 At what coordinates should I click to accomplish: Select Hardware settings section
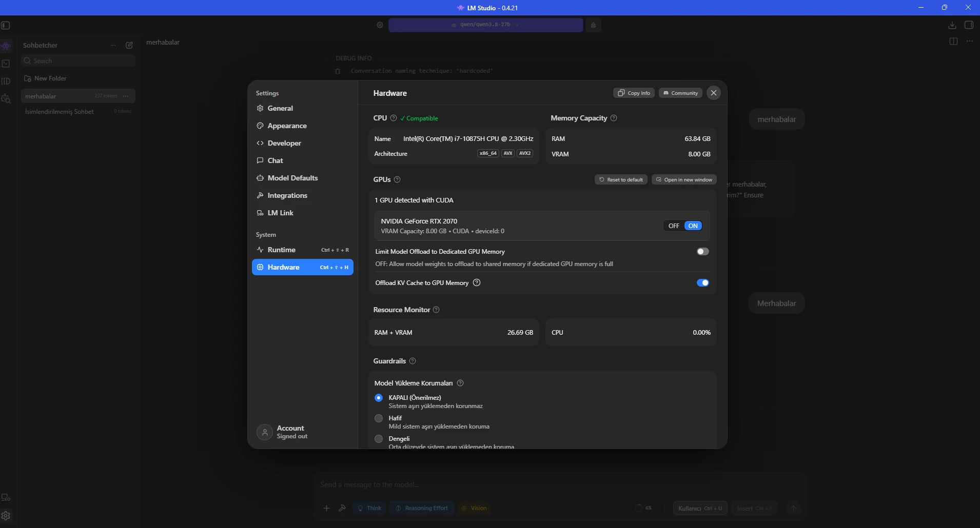point(303,267)
